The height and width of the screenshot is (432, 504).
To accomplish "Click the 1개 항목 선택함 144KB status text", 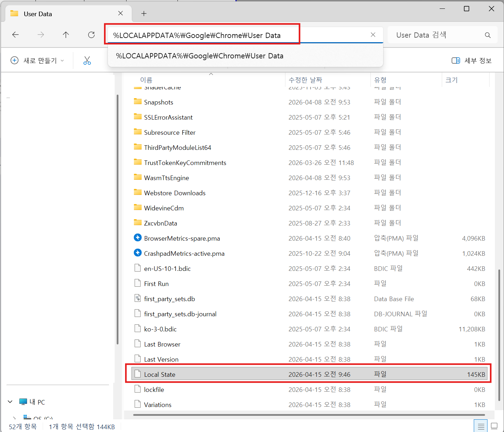I will click(x=82, y=426).
